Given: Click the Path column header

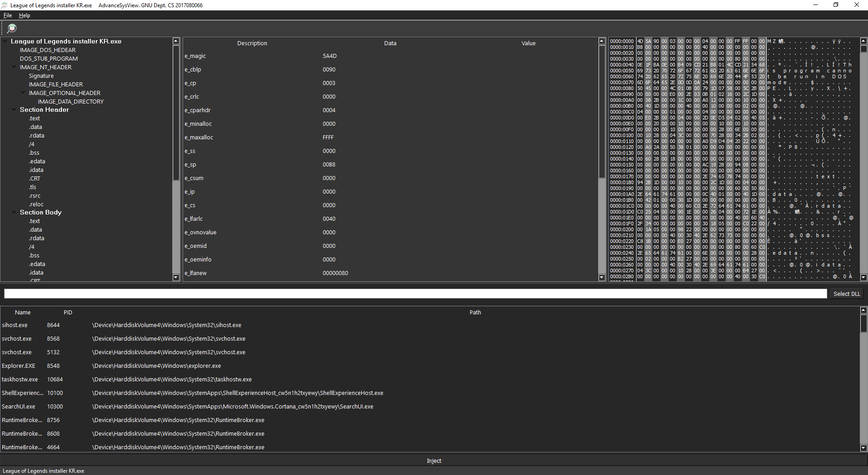Looking at the screenshot, I should click(475, 313).
